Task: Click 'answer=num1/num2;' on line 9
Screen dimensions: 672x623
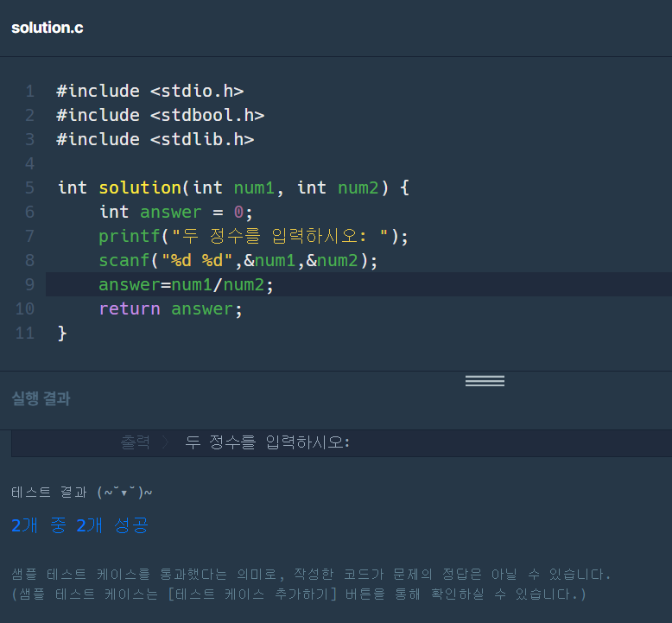Action: (186, 284)
